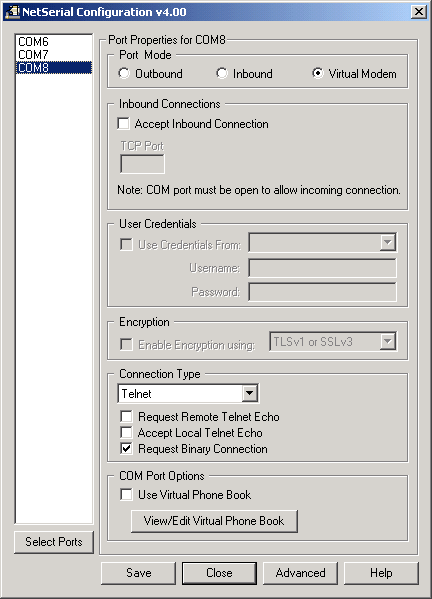The width and height of the screenshot is (432, 599).
Task: Click COM8 in the port list
Action: coord(53,68)
